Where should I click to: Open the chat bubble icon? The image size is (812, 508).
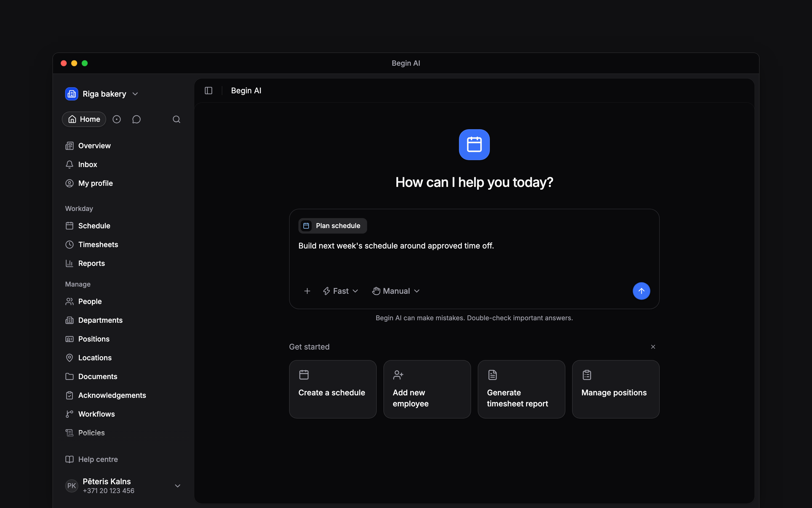[x=136, y=119]
